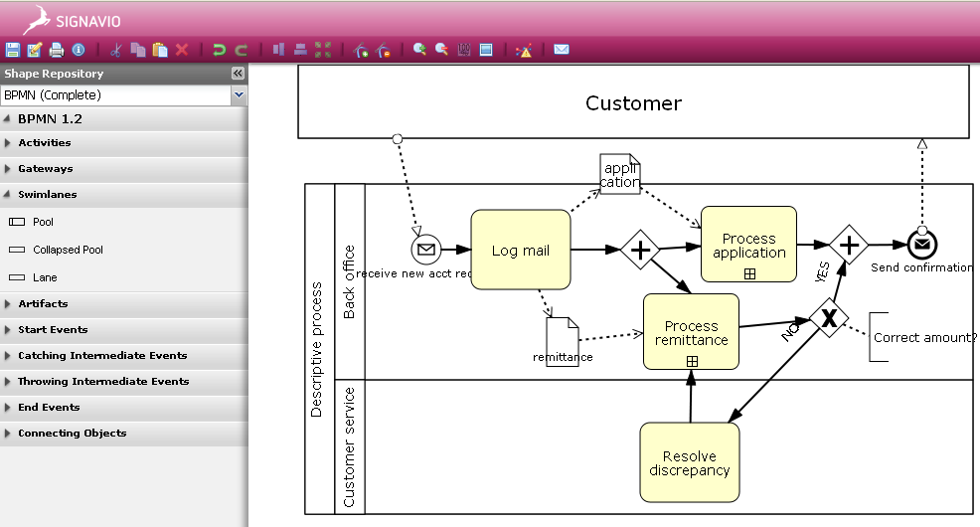This screenshot has width=980, height=527.
Task: Expand the Gateways section
Action: [45, 169]
